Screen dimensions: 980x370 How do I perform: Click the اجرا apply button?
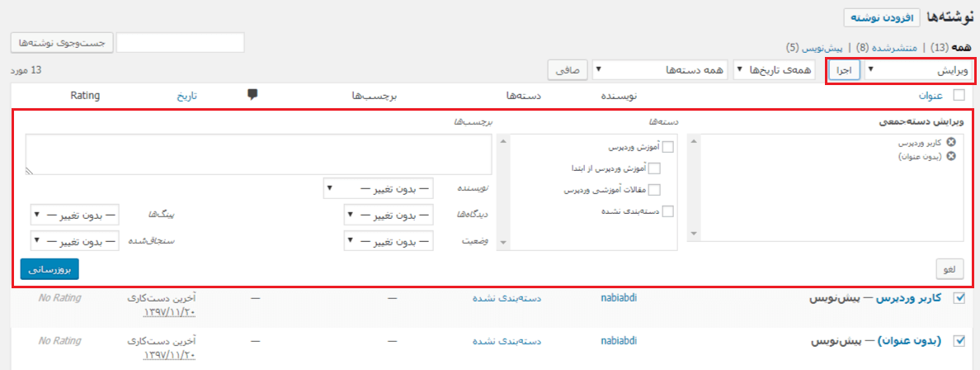845,71
